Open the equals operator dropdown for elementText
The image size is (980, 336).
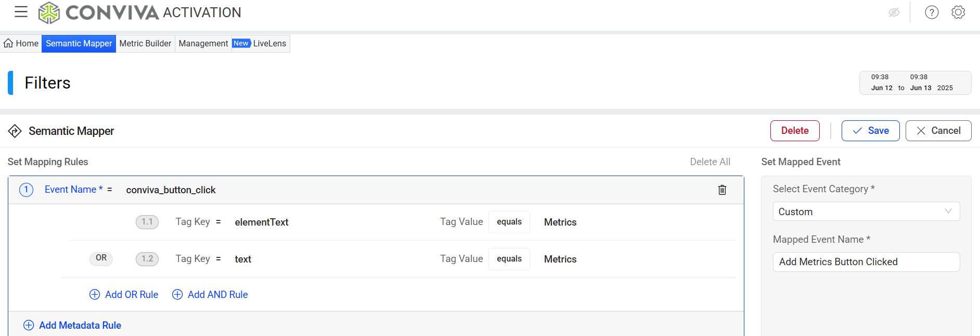(x=509, y=222)
